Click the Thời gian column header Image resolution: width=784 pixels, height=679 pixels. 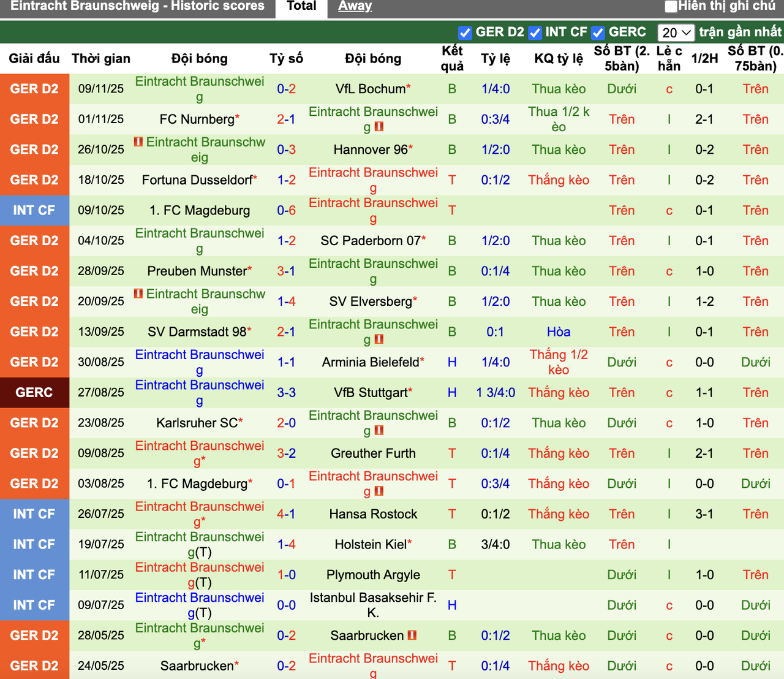point(101,59)
